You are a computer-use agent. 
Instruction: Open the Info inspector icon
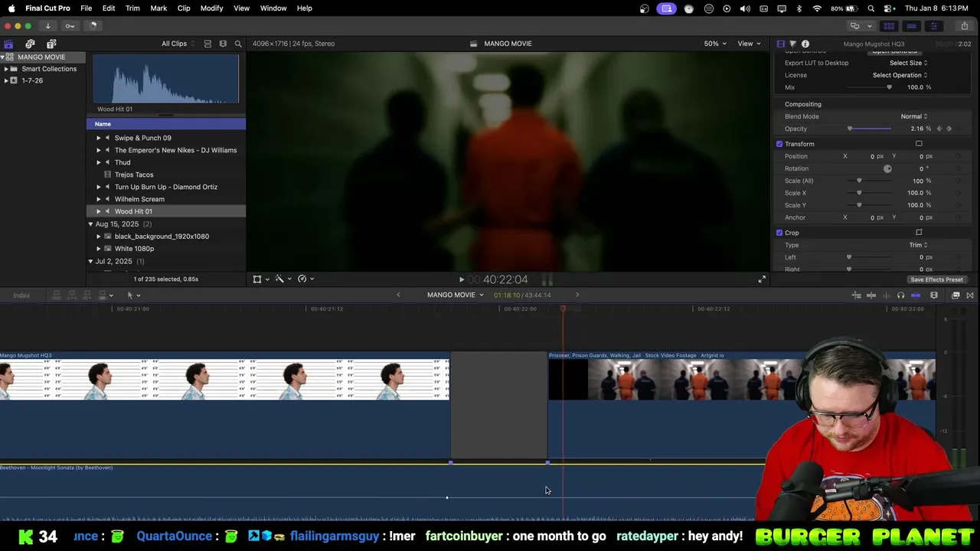coord(805,44)
